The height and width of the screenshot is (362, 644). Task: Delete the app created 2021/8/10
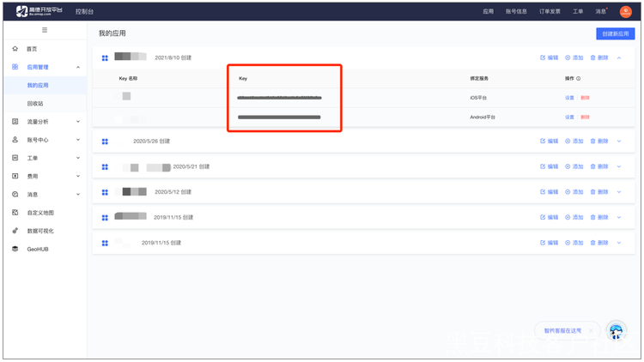(x=599, y=57)
